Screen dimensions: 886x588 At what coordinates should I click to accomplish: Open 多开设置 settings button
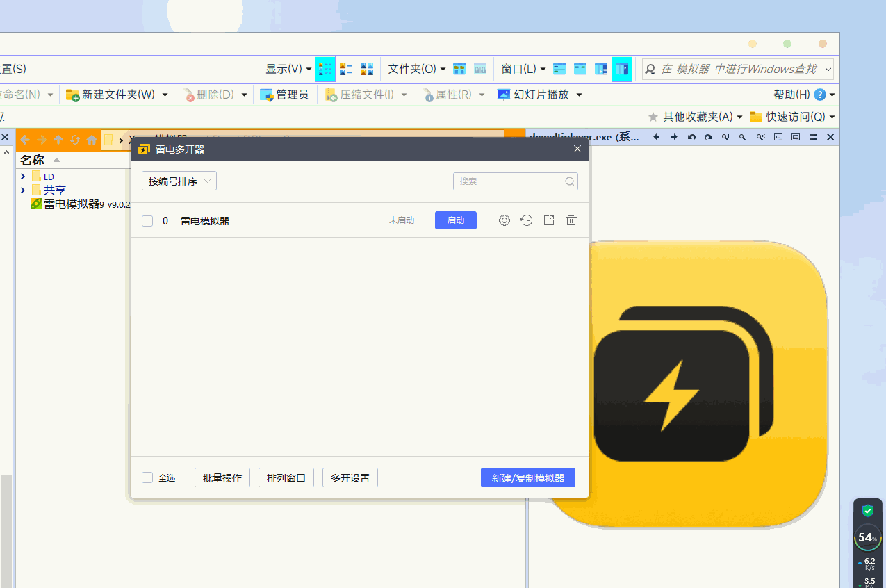point(350,478)
